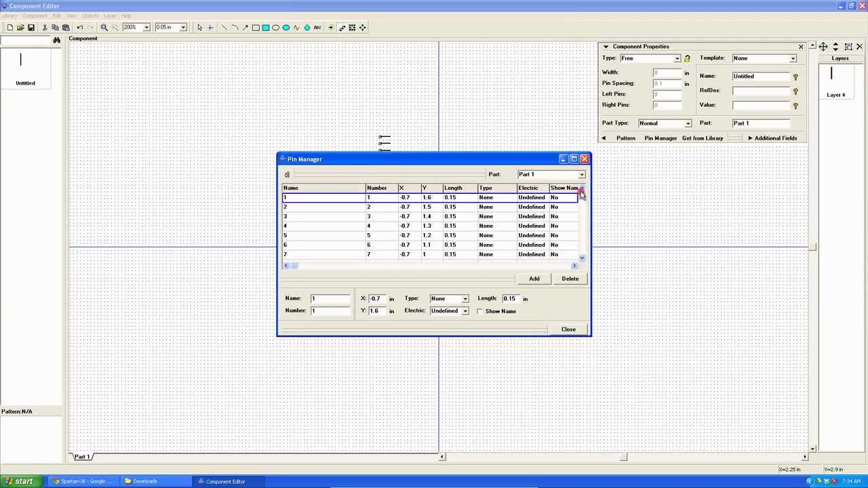This screenshot has height=488, width=868.
Task: Save the library with floppy icon
Action: (x=31, y=27)
